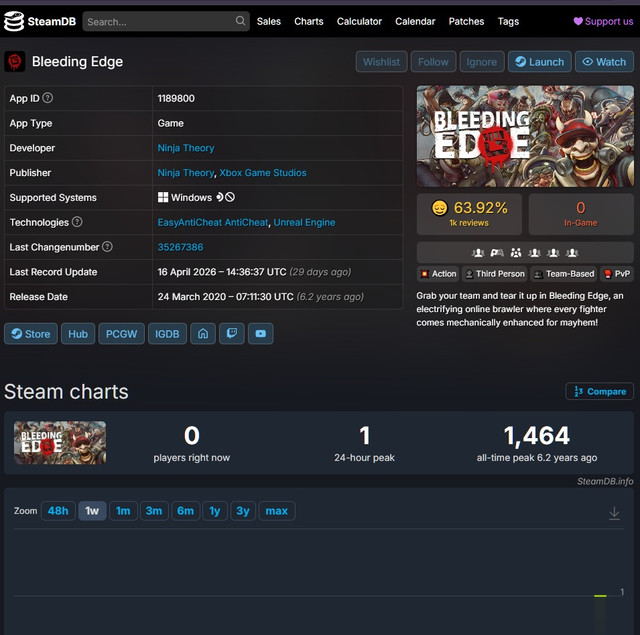Click the Compare button
Screen dimensions: 640x635
tap(600, 391)
